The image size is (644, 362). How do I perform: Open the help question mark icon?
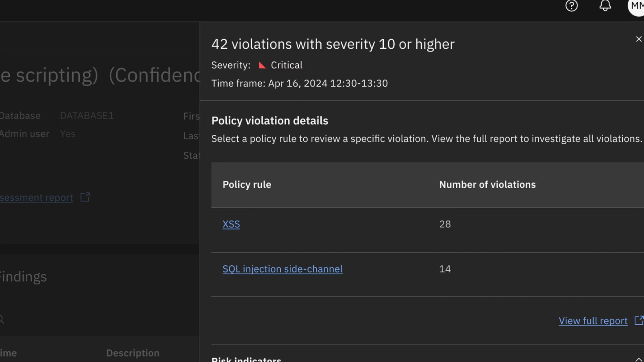click(x=571, y=6)
